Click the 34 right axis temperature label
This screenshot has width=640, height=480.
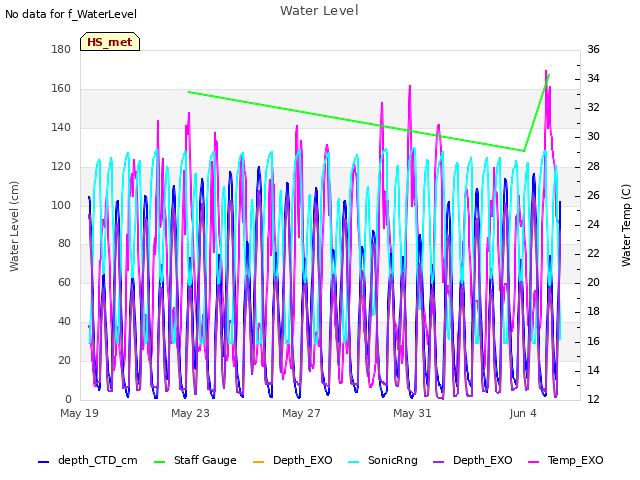pyautogui.click(x=593, y=78)
